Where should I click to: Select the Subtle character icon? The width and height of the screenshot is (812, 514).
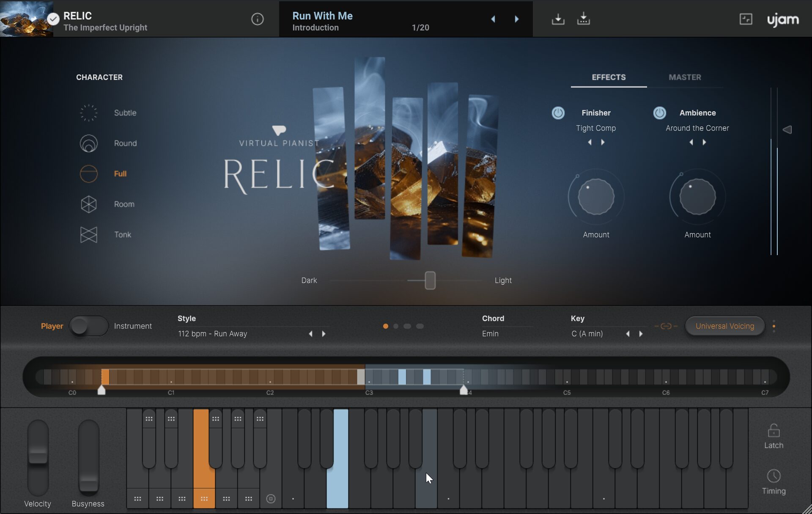(x=89, y=113)
